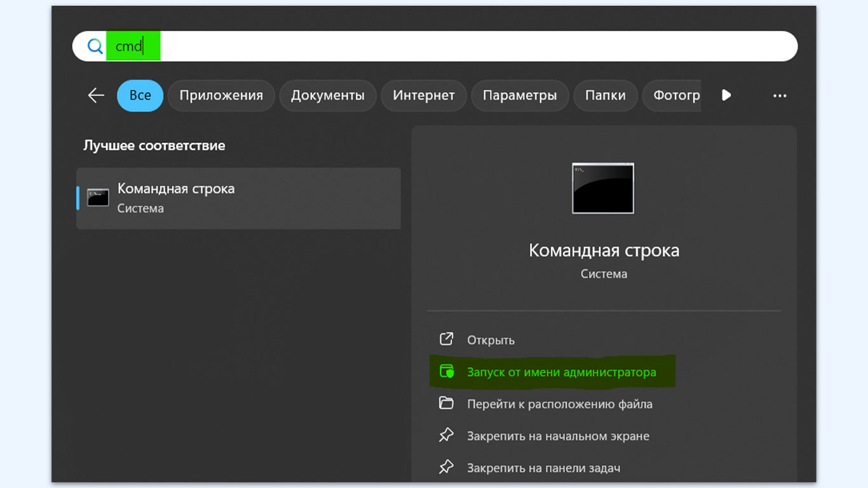
Task: Go back with the left arrow
Action: [x=96, y=95]
